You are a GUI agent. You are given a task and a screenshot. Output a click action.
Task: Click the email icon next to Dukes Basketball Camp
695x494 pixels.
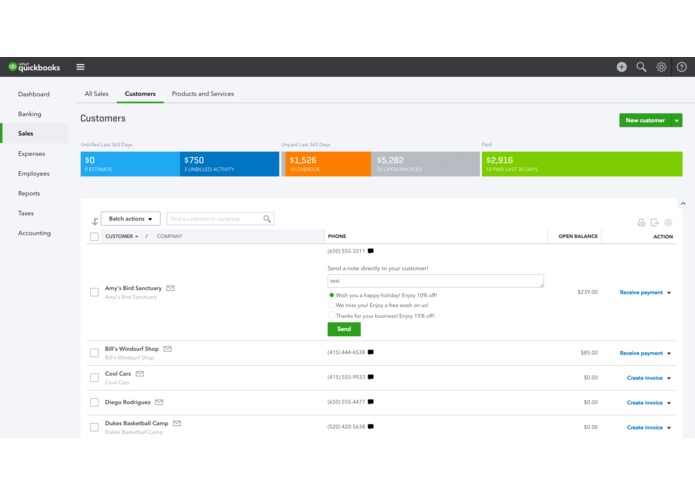coord(177,423)
